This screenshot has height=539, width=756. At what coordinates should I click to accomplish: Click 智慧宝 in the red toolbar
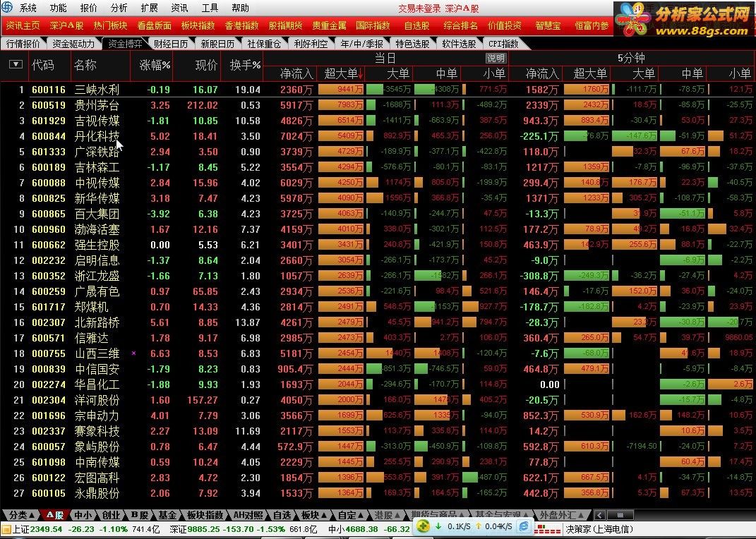(548, 25)
